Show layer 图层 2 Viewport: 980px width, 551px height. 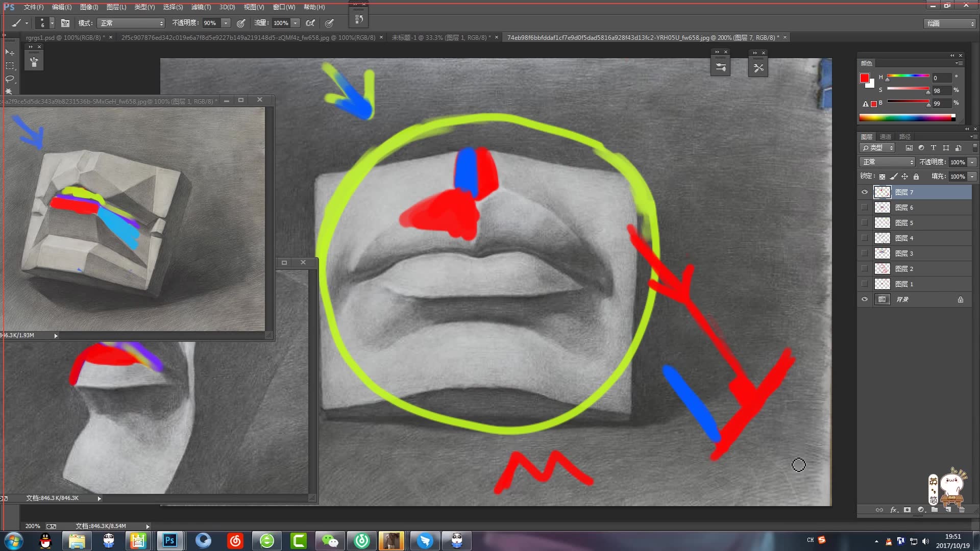tap(865, 269)
